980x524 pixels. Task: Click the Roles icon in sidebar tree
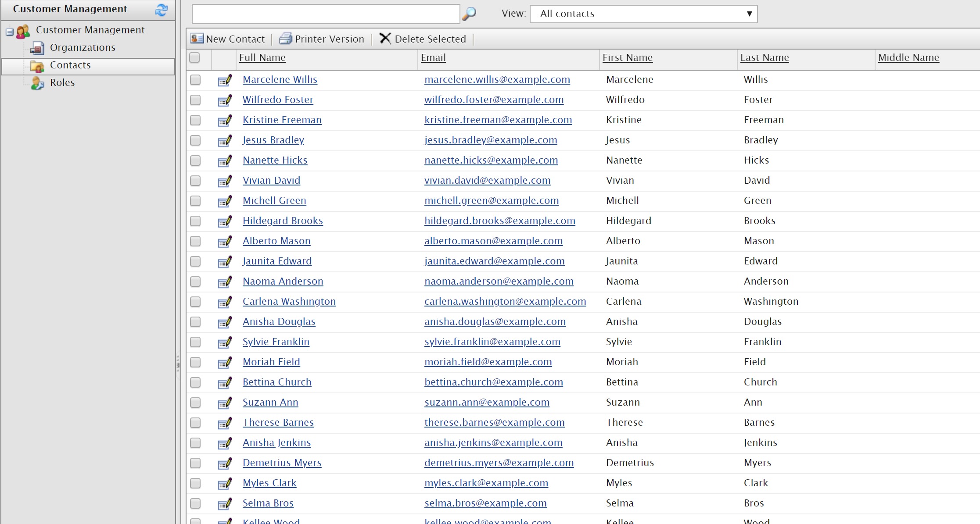coord(37,83)
